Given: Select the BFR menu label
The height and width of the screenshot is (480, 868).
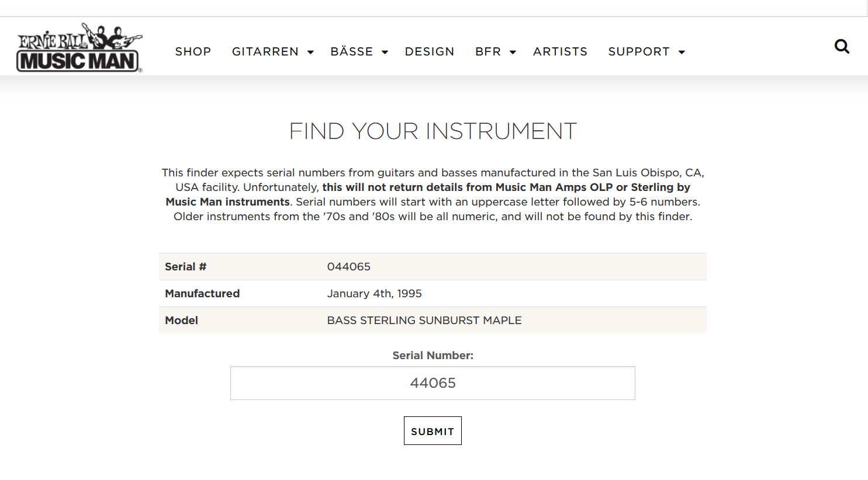Looking at the screenshot, I should (488, 51).
